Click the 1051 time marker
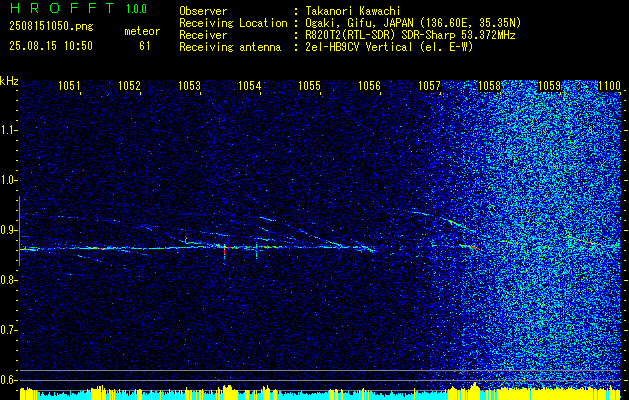 (x=69, y=85)
